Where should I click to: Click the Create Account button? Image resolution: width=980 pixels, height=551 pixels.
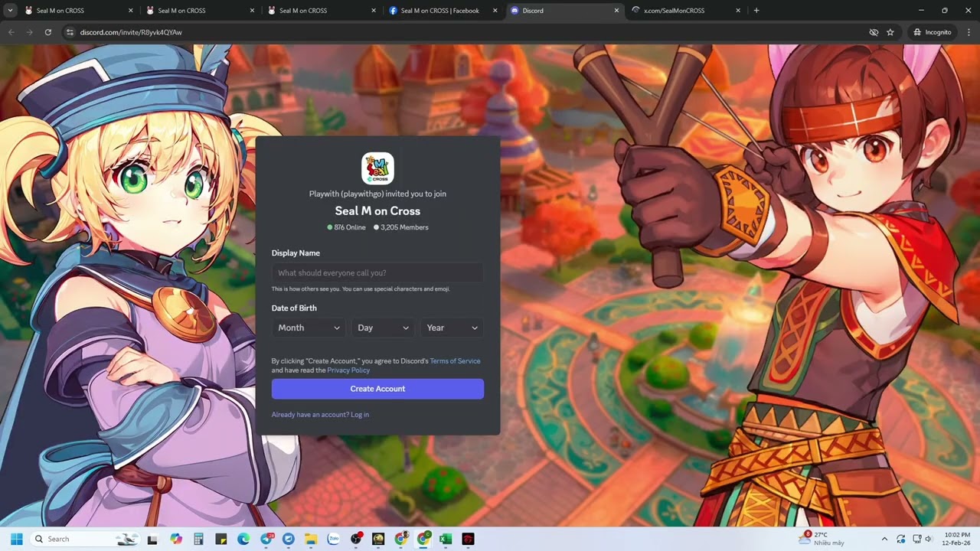coord(377,389)
